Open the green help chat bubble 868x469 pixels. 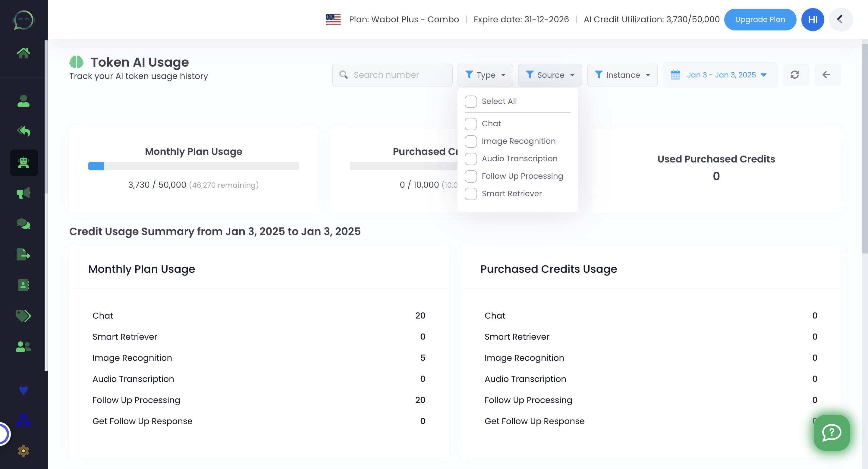831,433
